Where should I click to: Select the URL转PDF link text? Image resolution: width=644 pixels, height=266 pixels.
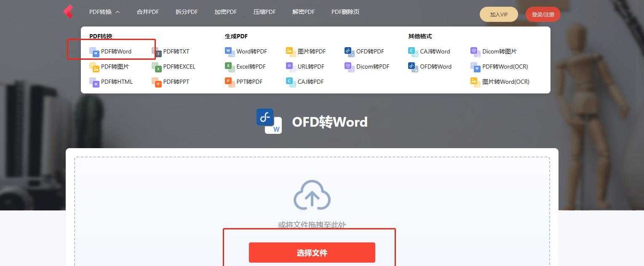311,66
